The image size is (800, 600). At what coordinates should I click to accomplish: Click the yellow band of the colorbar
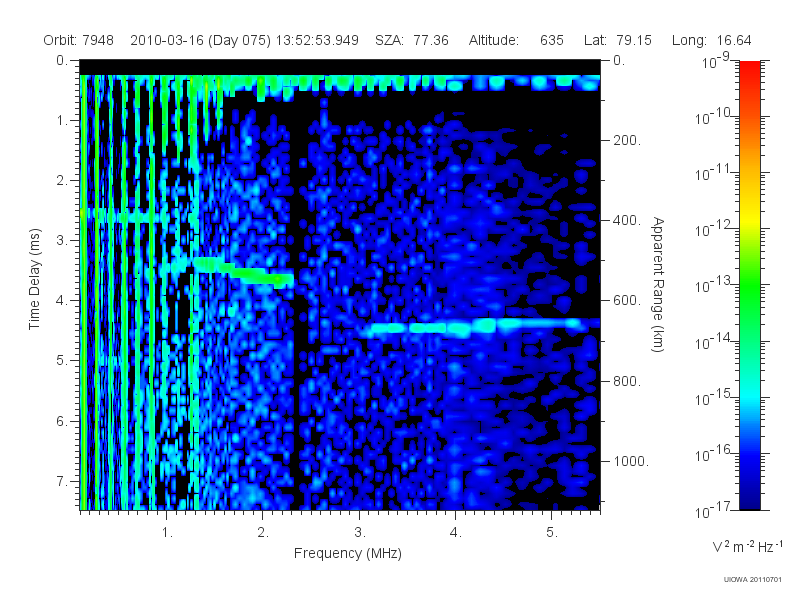750,217
